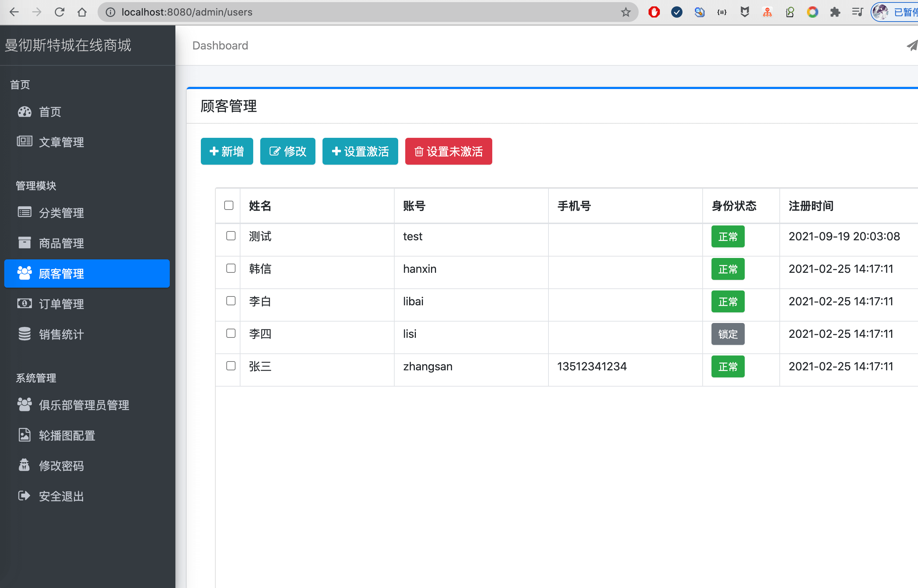This screenshot has width=918, height=588.
Task: Click 修改密码 in the sidebar
Action: coord(87,466)
